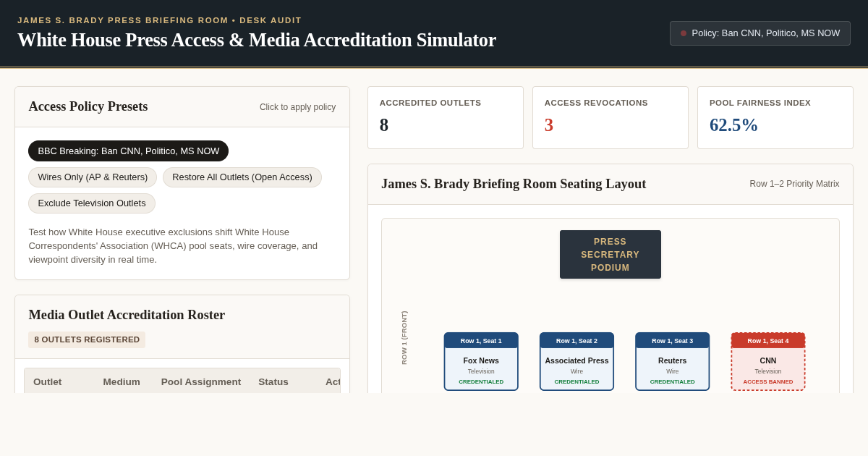Image resolution: width=868 pixels, height=456 pixels.
Task: Click the Access Revocations stat card
Action: coord(610,118)
